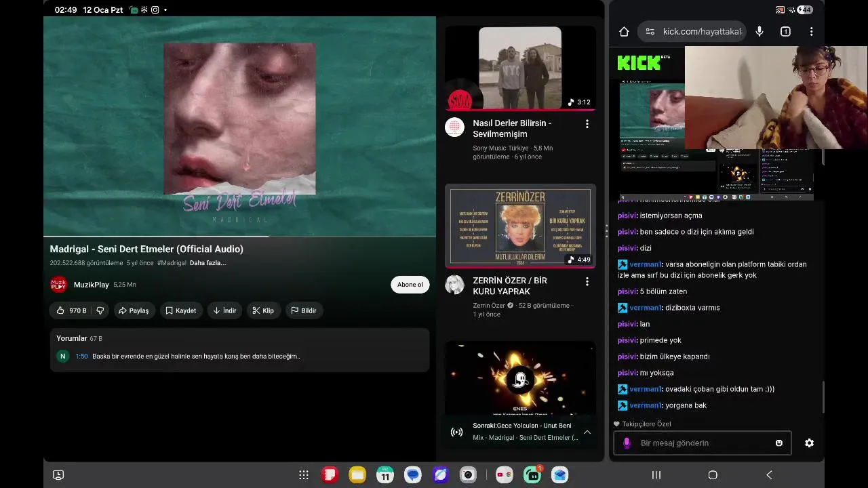Viewport: 868px width, 488px height.
Task: Open Calendar app showing 11
Action: pos(385,475)
